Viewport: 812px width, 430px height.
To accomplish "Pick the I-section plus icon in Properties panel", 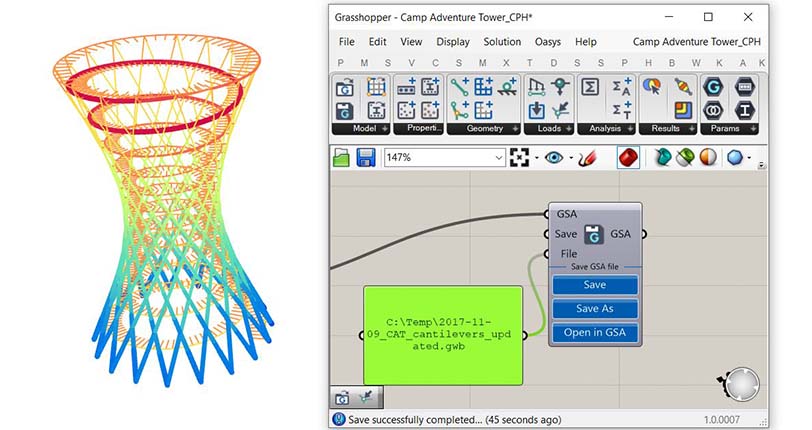I will pyautogui.click(x=430, y=88).
